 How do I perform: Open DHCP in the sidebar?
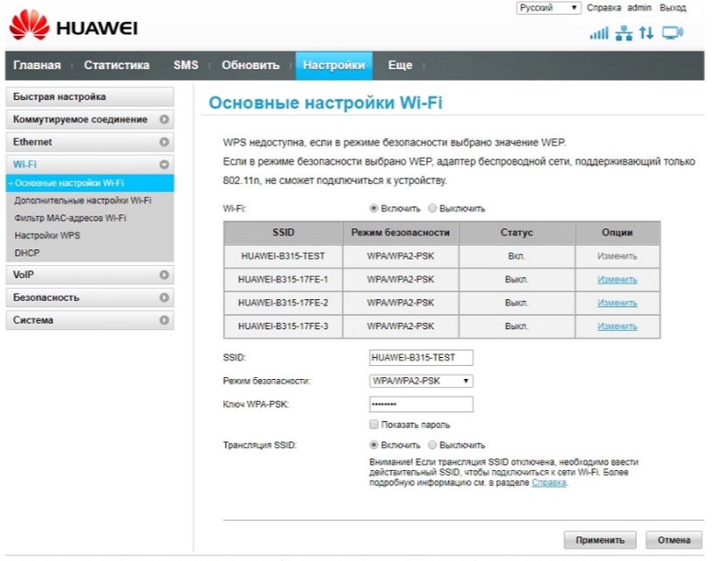(x=27, y=253)
